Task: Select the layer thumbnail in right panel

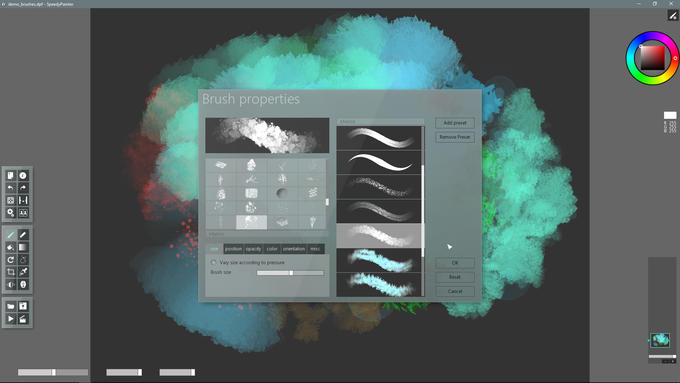Action: click(660, 340)
